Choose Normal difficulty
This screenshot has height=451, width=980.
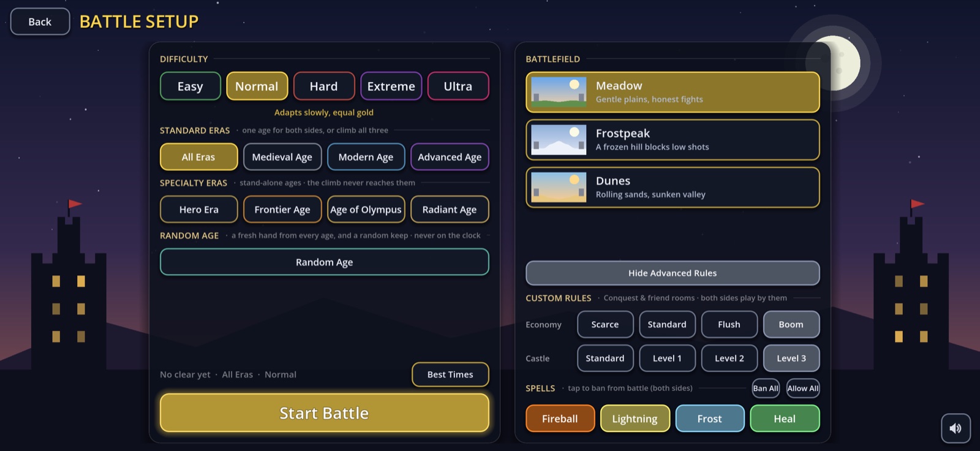[x=257, y=86]
